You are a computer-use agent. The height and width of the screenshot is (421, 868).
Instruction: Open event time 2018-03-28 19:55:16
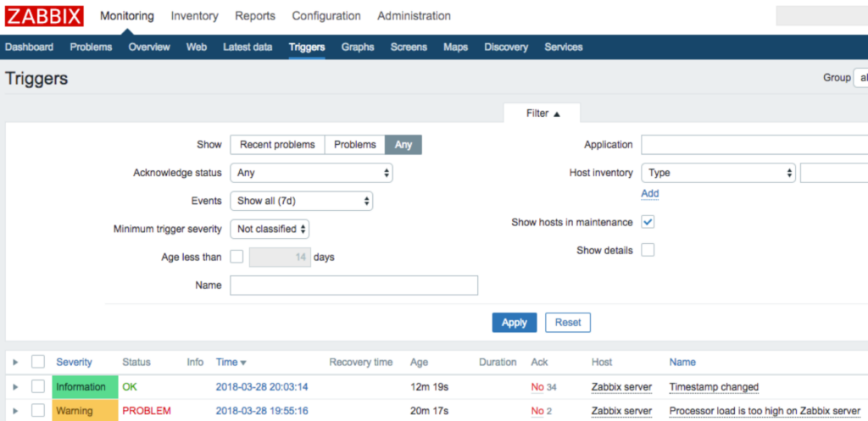(x=262, y=411)
